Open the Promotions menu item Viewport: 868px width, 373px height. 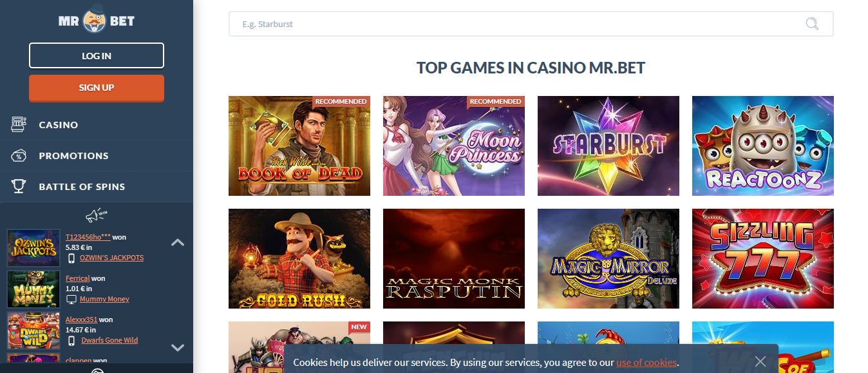tap(97, 155)
